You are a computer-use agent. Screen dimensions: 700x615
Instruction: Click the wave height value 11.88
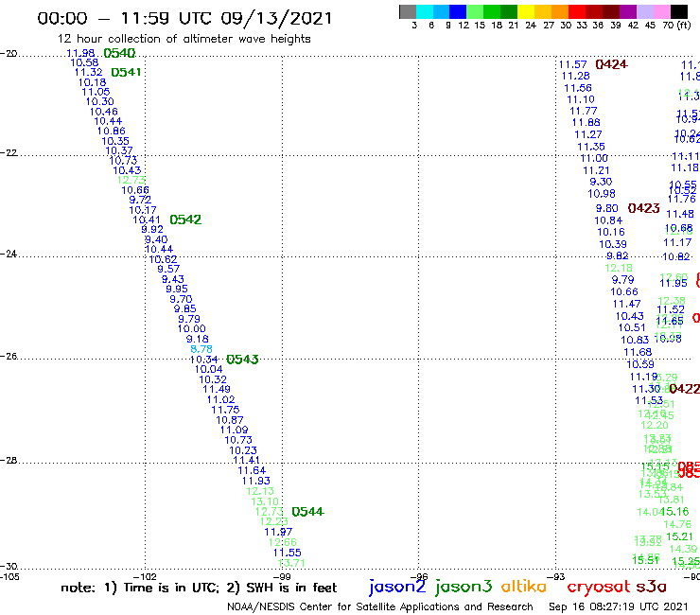[x=586, y=122]
